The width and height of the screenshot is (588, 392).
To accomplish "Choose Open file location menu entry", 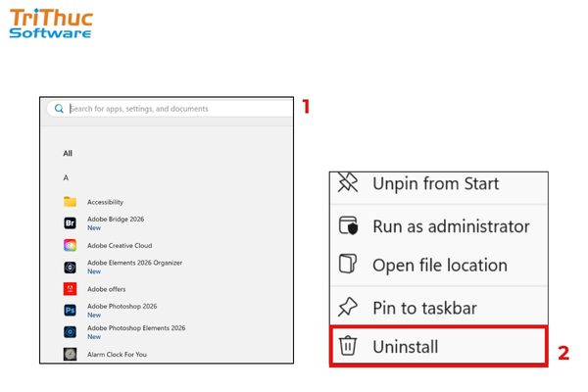I will [x=439, y=266].
